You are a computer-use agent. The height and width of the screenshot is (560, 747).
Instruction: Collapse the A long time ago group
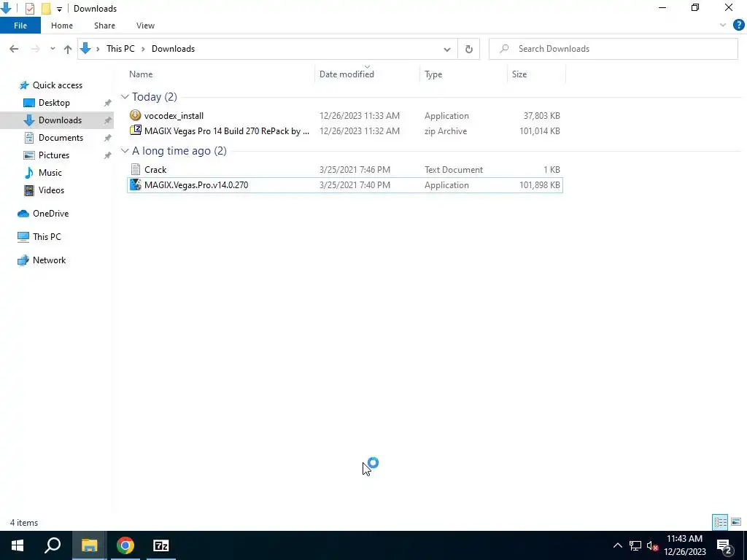coord(125,150)
